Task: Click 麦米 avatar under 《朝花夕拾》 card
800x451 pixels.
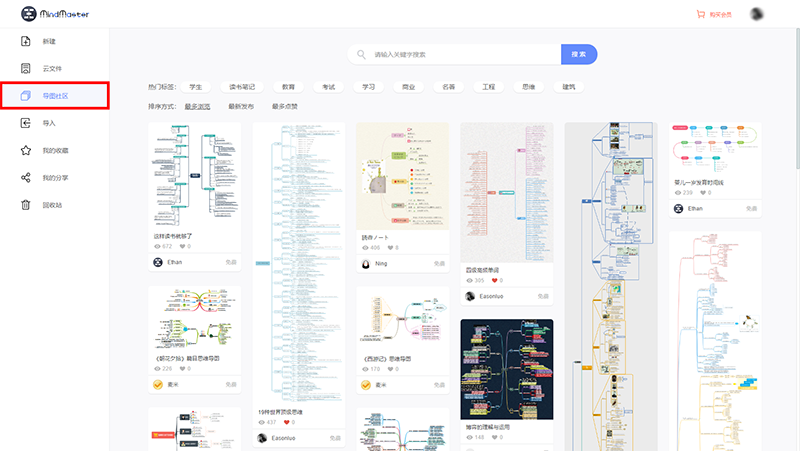Action: click(x=158, y=385)
